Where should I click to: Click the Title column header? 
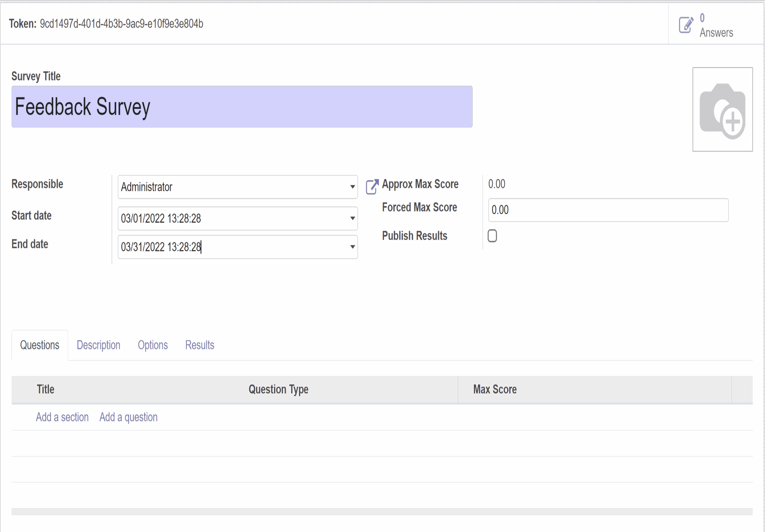45,389
